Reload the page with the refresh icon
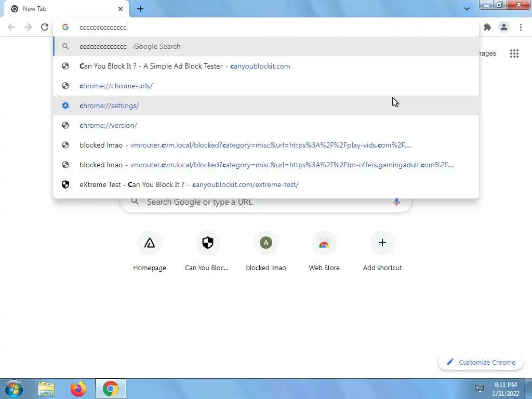 45,27
